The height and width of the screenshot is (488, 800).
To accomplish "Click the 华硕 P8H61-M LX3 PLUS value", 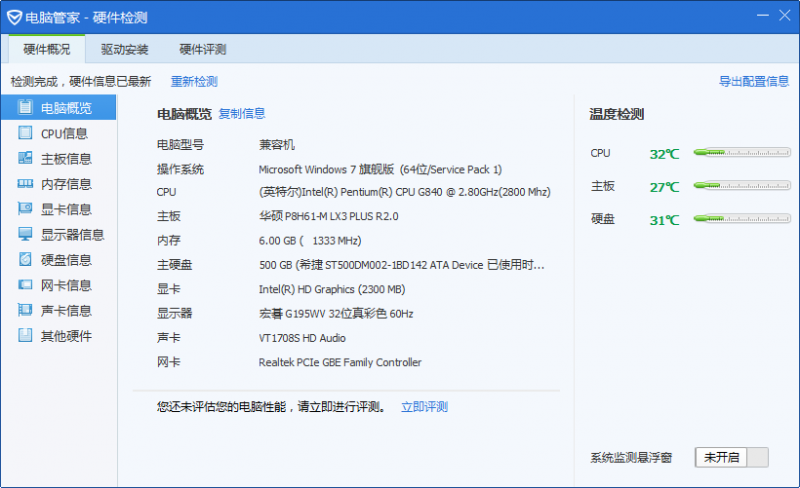I will pos(329,216).
